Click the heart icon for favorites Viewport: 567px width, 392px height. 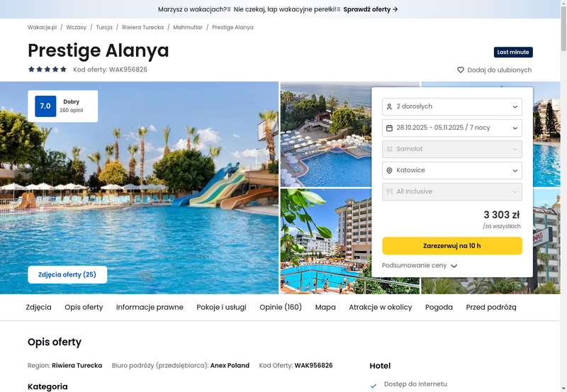tap(460, 69)
